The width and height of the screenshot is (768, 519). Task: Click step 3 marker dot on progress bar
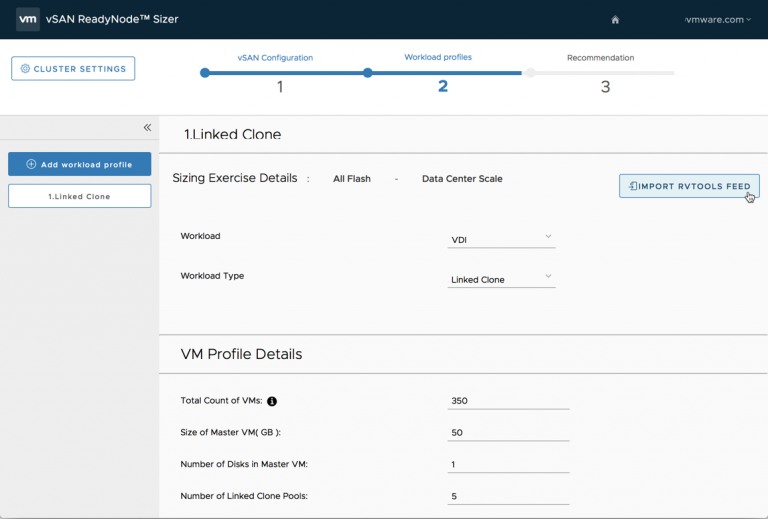[x=529, y=73]
